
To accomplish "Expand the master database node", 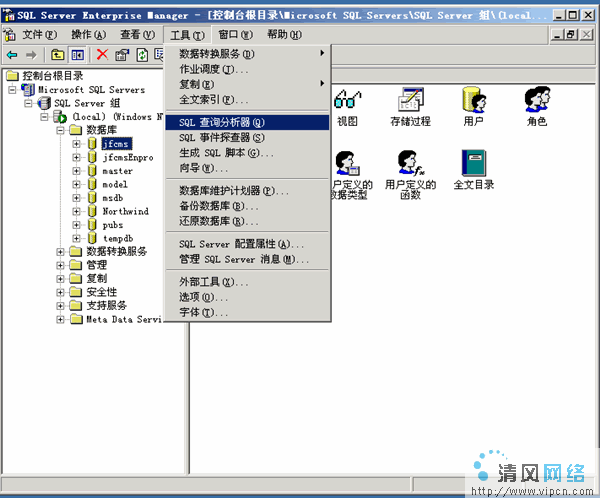I will (x=76, y=171).
